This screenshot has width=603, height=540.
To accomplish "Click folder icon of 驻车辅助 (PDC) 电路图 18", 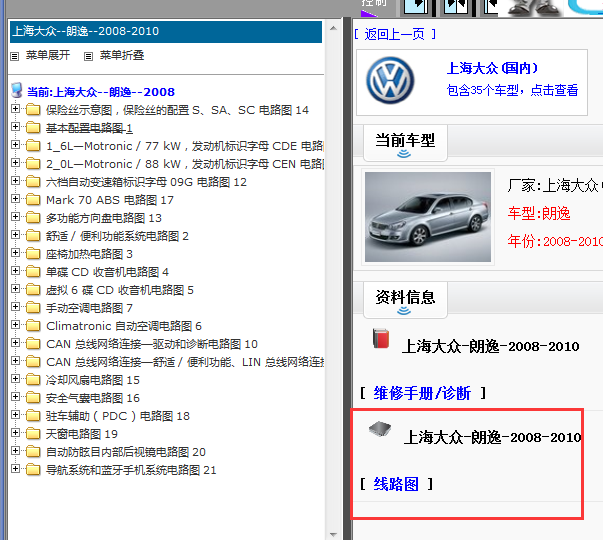I will (x=33, y=416).
